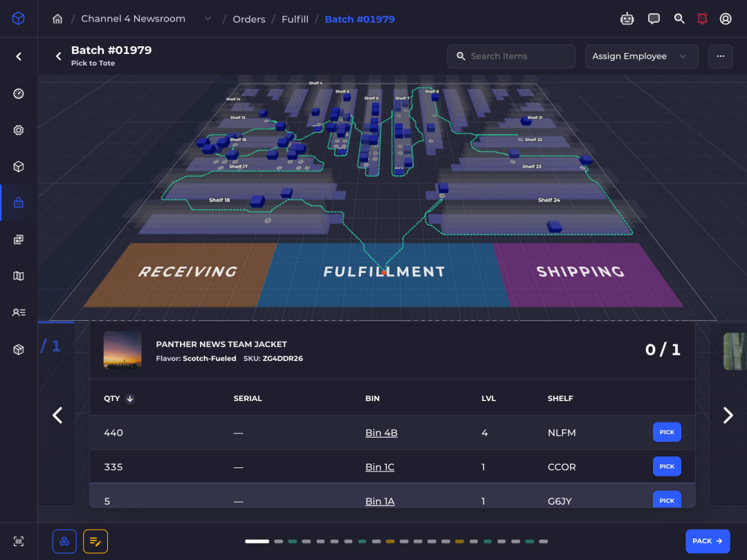This screenshot has width=747, height=560.
Task: Click PICK for Bin 4B row
Action: click(x=667, y=432)
